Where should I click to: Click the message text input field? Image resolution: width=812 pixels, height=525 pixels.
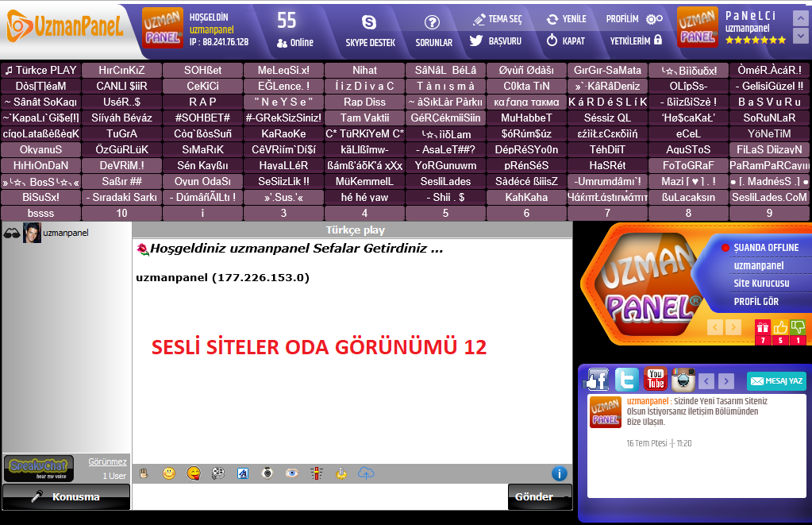tap(319, 497)
